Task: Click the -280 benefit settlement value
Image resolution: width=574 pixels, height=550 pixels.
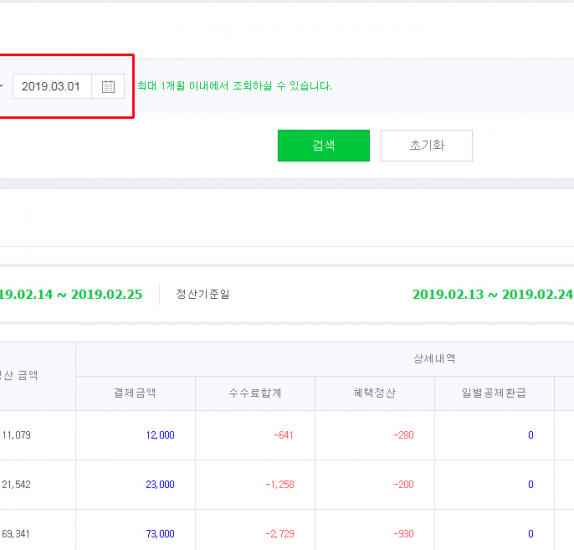Action: pyautogui.click(x=403, y=435)
